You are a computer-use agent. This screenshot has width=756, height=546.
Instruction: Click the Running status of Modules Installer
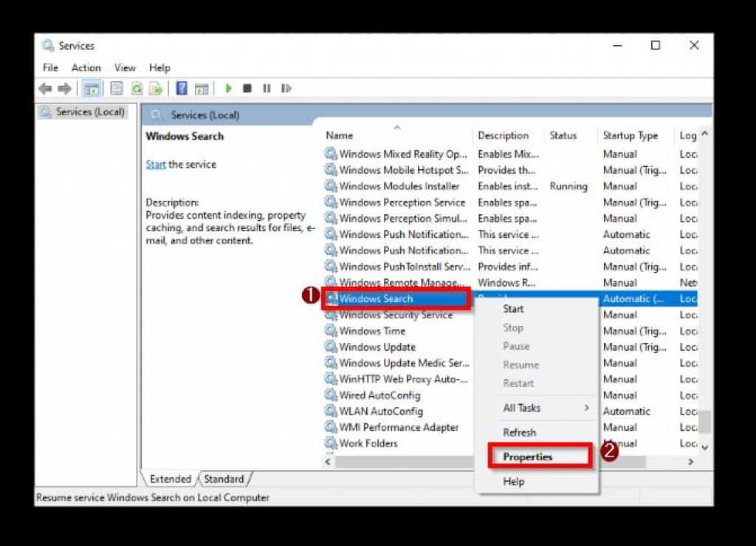click(568, 186)
